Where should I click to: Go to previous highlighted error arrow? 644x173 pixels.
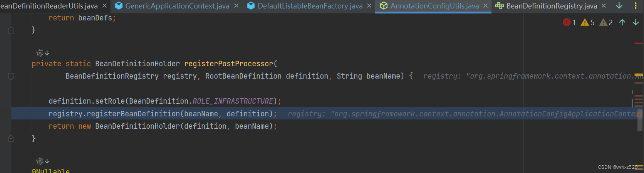tap(622, 22)
